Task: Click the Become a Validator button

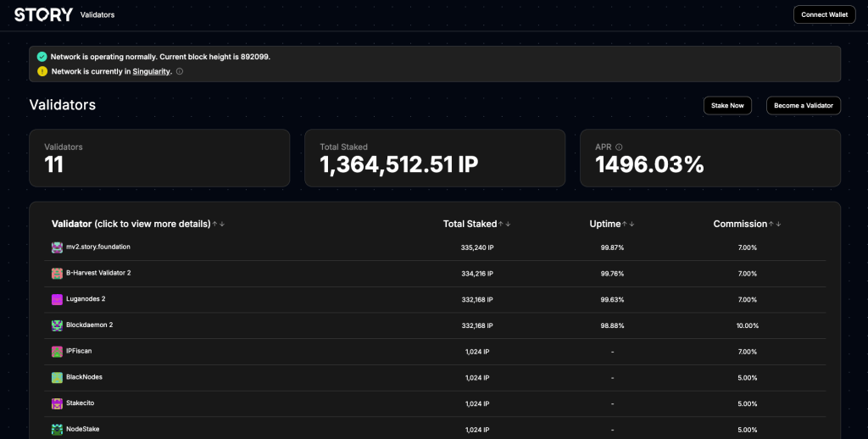Action: 803,106
